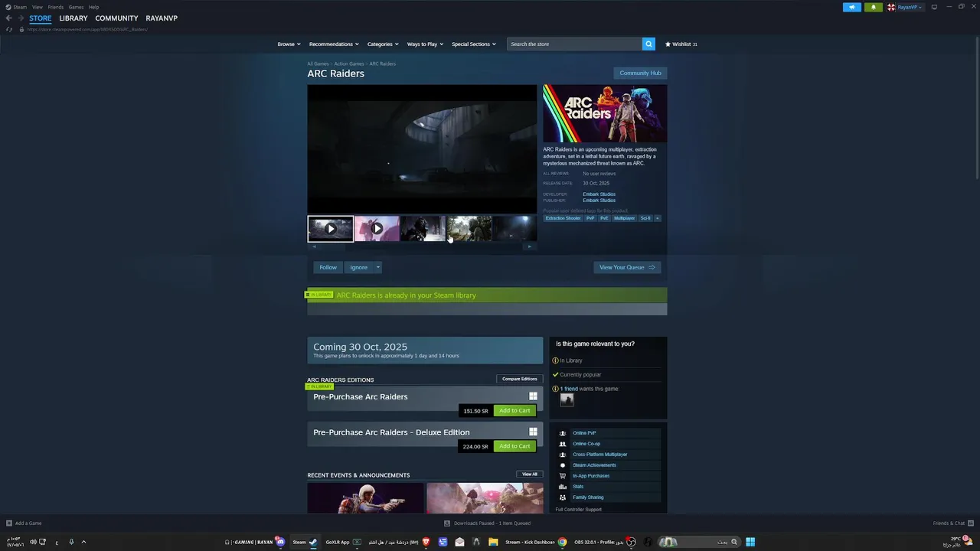Open the View menu
The width and height of the screenshot is (980, 551).
pyautogui.click(x=37, y=7)
